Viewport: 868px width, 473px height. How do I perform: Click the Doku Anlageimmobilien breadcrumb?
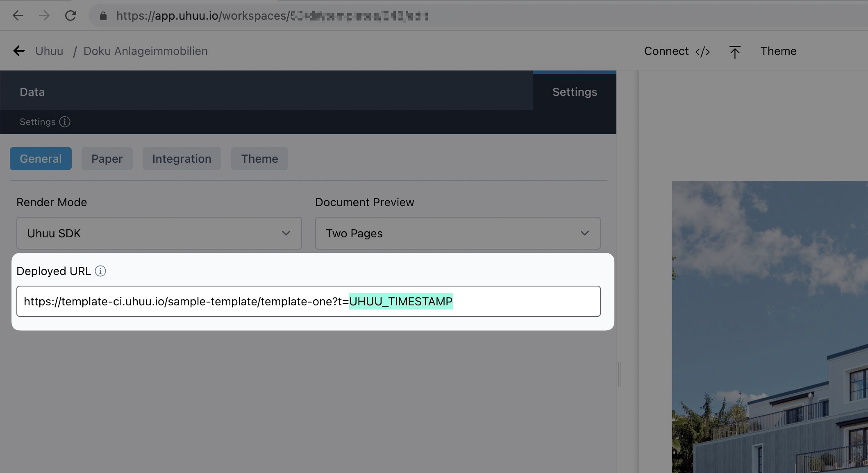(145, 51)
